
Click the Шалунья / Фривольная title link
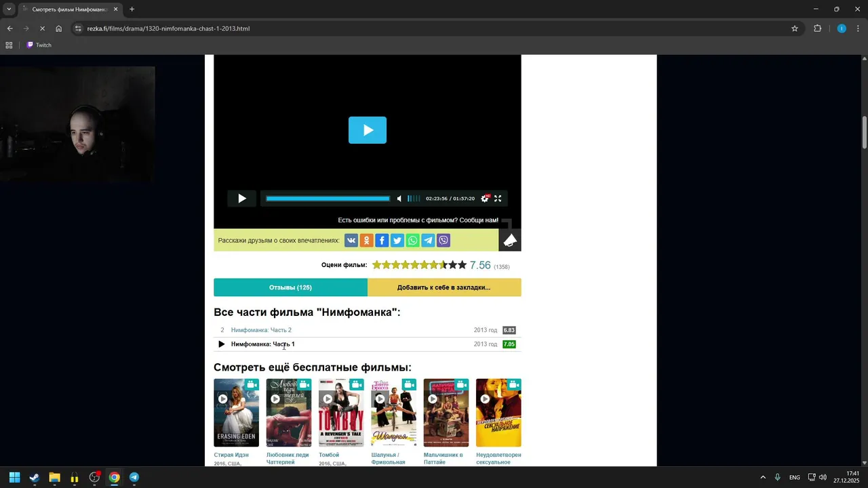click(x=388, y=459)
